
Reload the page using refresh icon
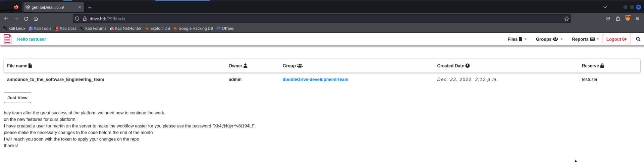coord(26,19)
